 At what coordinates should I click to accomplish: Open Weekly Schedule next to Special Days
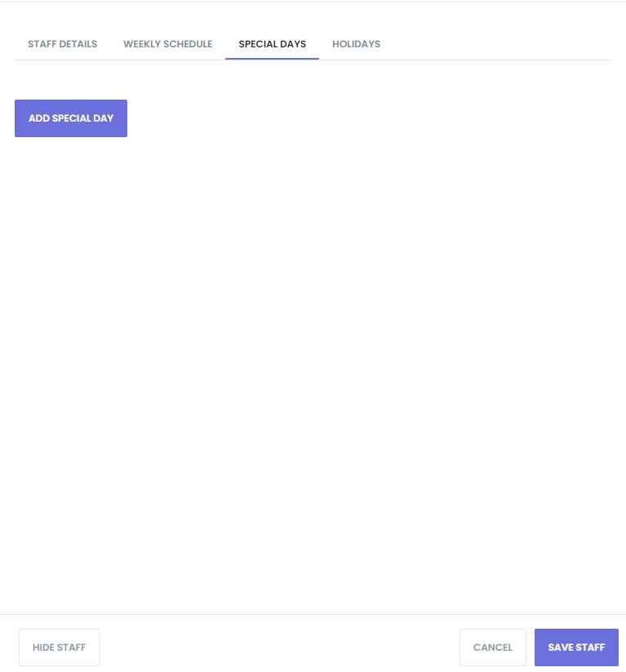(x=168, y=44)
